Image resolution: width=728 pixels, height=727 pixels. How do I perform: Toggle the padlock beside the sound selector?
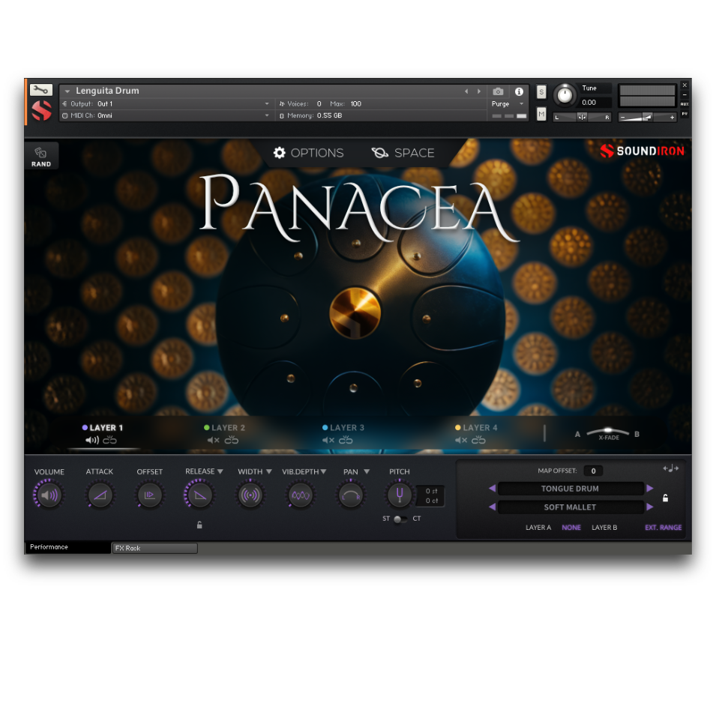point(665,498)
